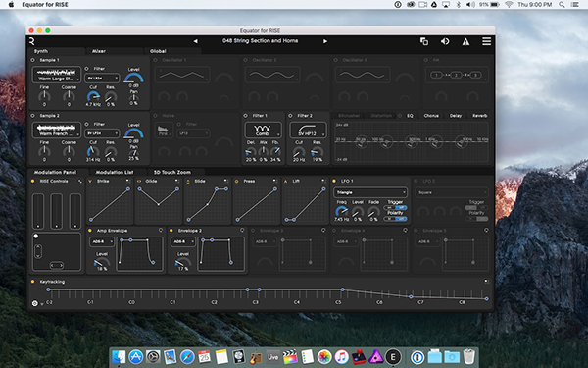Click the copy preset icon

(424, 41)
